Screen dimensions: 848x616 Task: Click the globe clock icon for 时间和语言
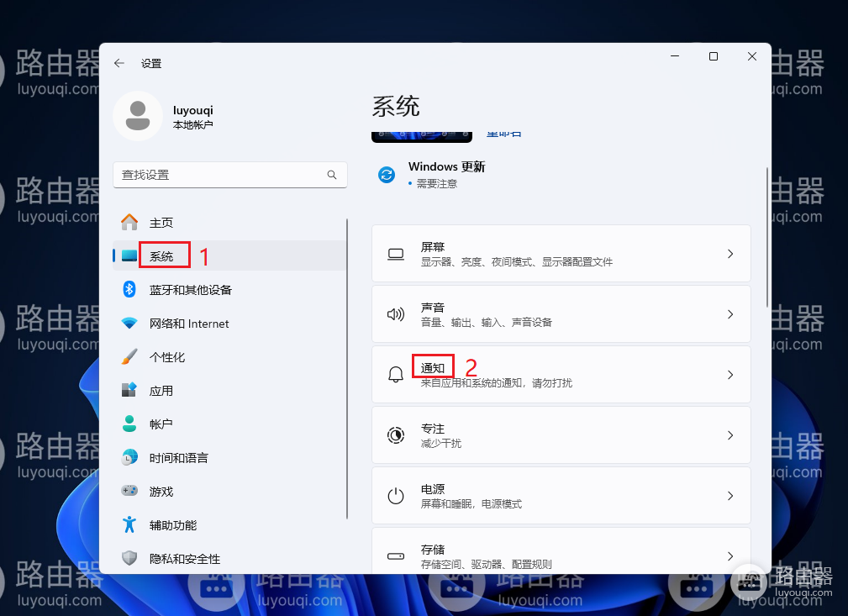(x=129, y=457)
